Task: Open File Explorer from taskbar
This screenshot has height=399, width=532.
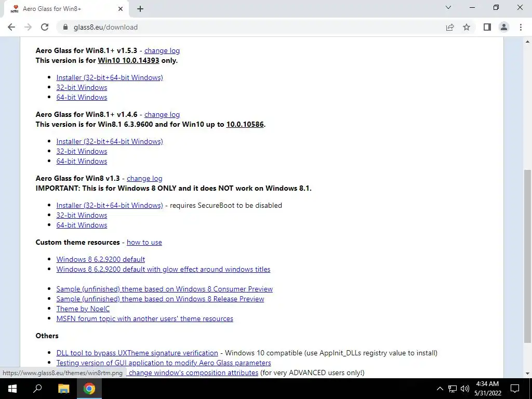Action: coord(63,389)
